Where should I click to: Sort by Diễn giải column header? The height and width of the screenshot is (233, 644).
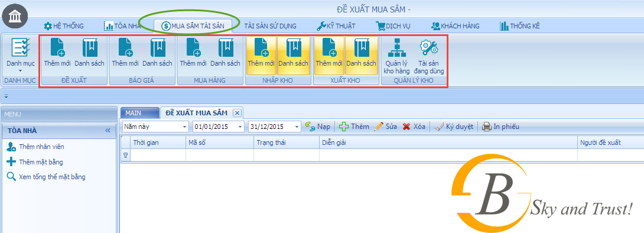[448, 143]
